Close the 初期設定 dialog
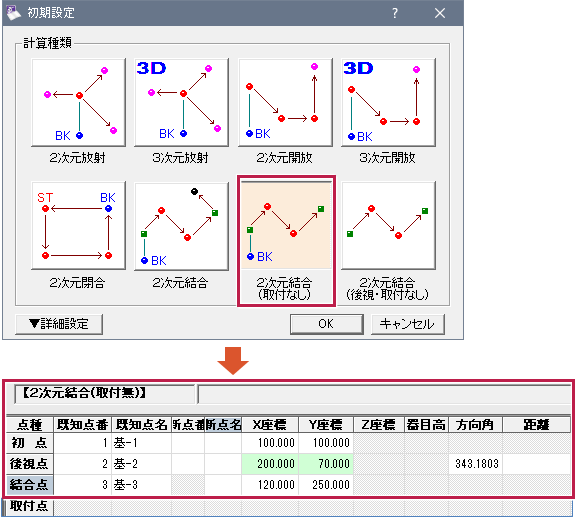 [x=440, y=13]
